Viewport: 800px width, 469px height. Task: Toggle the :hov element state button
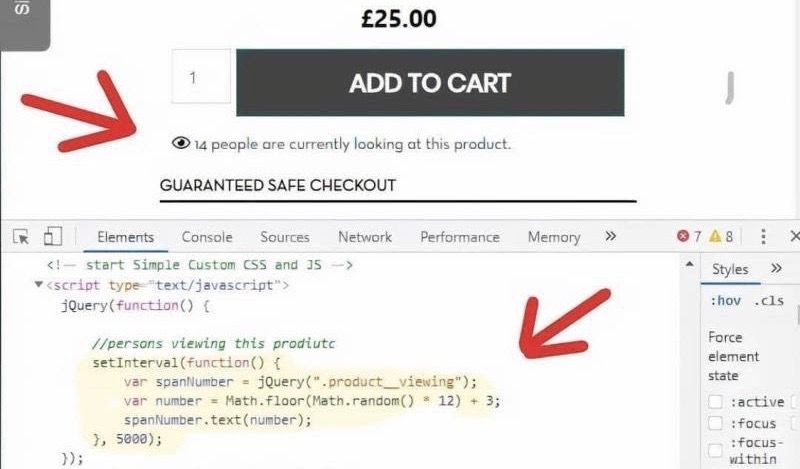click(726, 300)
